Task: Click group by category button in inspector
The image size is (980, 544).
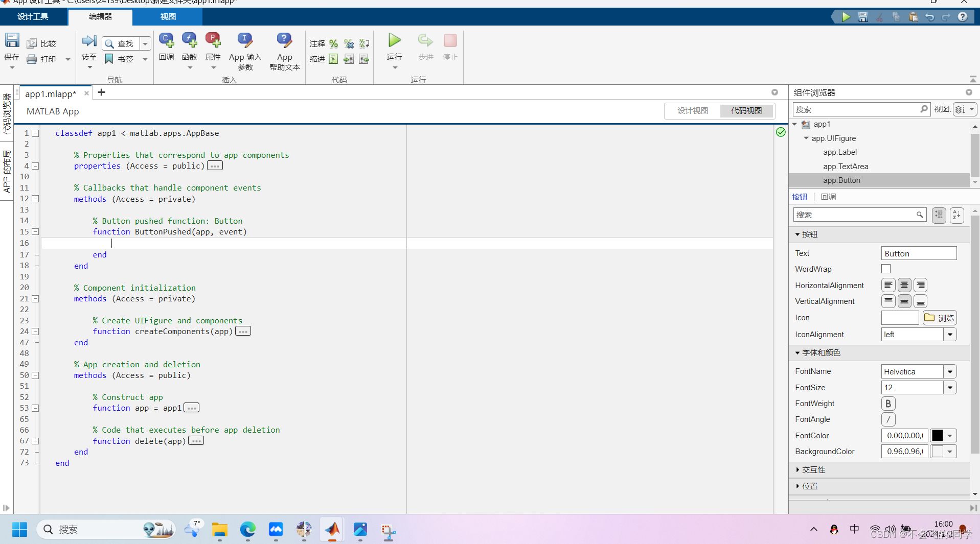Action: [x=939, y=215]
